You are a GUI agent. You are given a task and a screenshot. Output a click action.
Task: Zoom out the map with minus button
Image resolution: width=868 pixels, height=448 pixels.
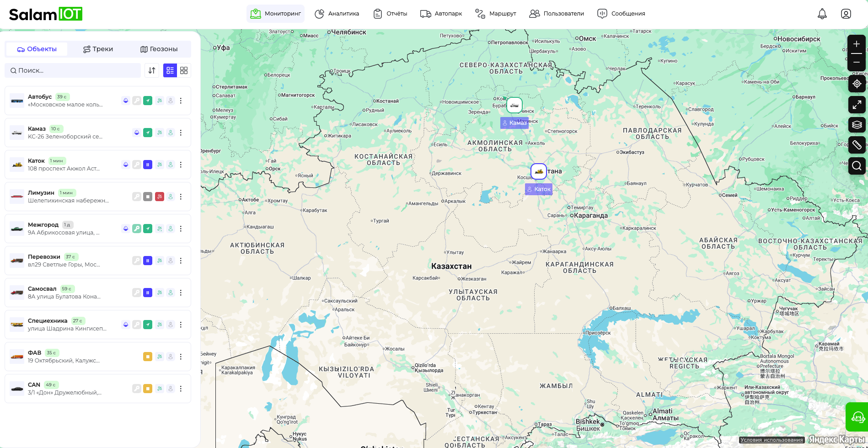pyautogui.click(x=857, y=62)
